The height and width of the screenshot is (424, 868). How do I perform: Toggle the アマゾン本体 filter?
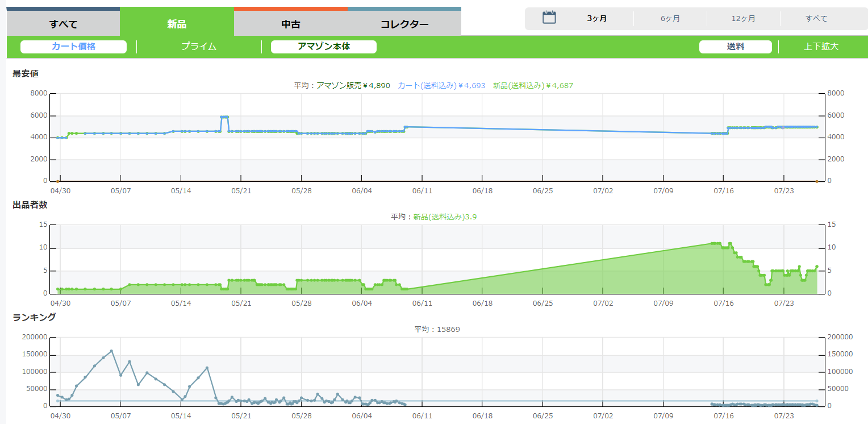click(323, 47)
